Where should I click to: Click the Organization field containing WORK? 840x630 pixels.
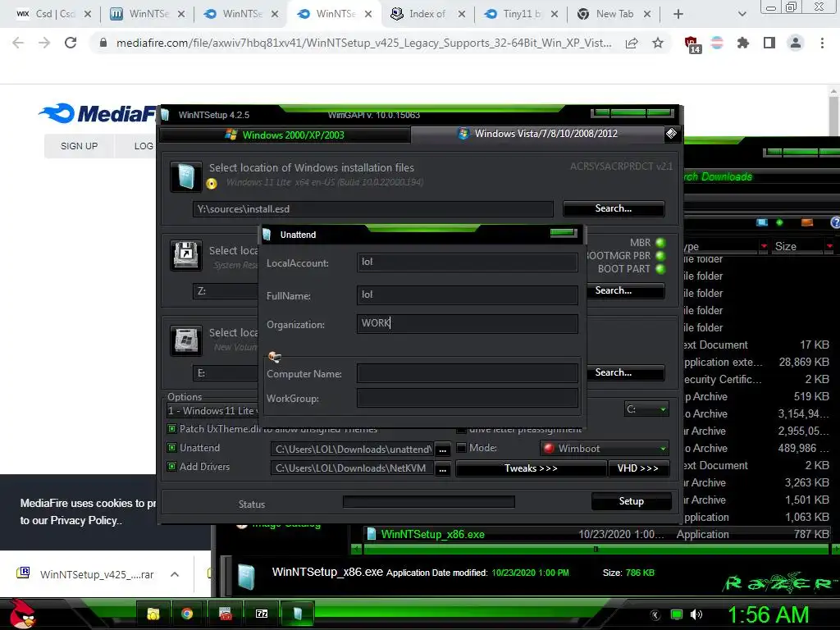tap(467, 323)
